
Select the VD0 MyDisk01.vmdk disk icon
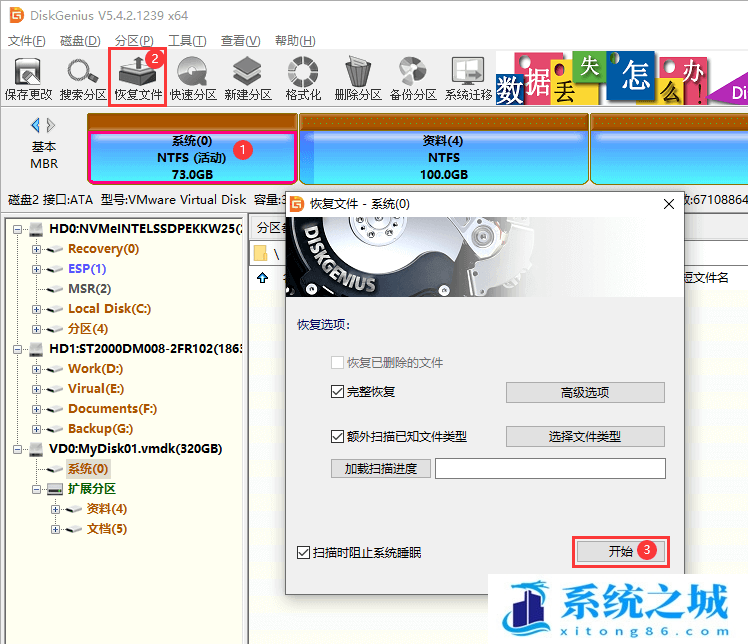[x=36, y=449]
